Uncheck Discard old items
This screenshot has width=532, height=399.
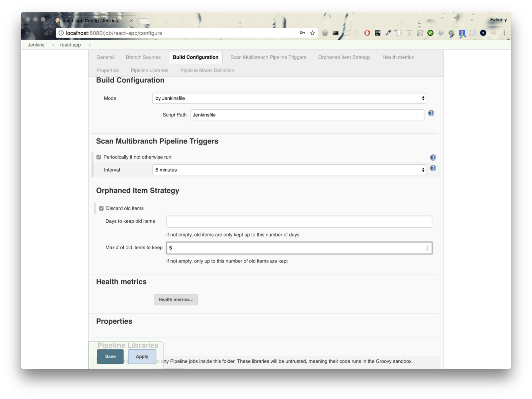click(x=101, y=208)
